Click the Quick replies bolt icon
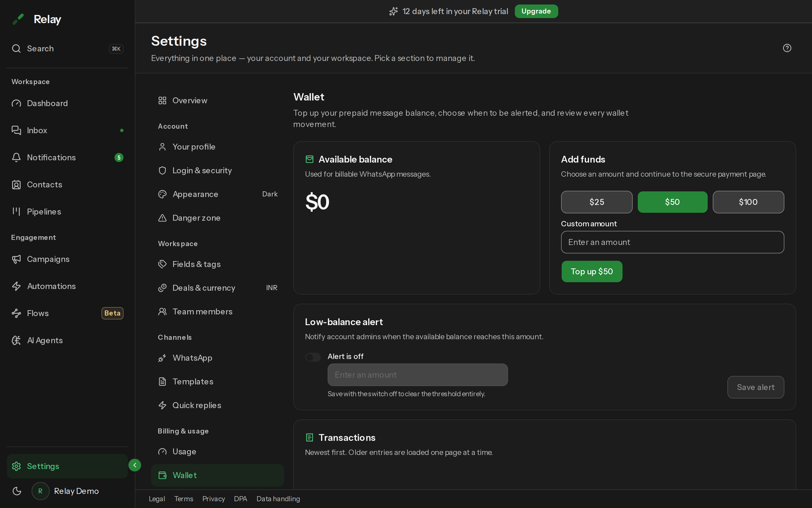Screen dimensions: 812x508 click(x=162, y=406)
